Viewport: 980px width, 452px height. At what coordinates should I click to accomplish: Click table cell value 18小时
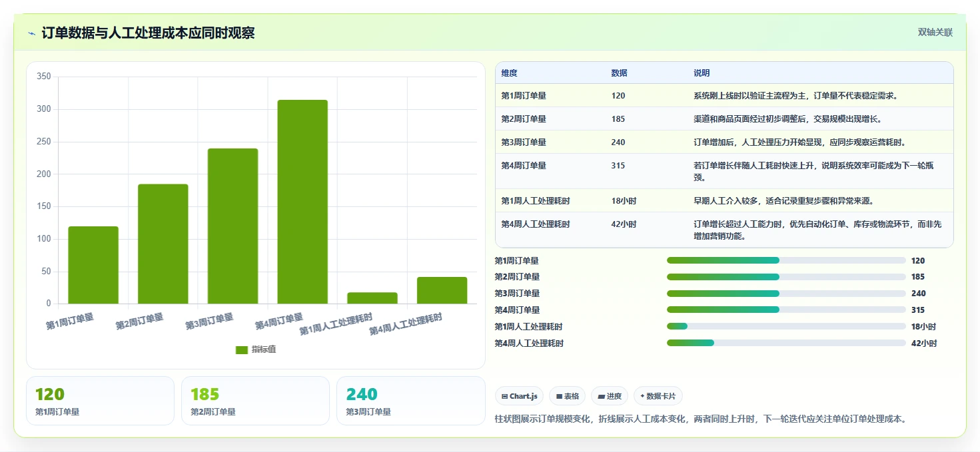coord(624,201)
